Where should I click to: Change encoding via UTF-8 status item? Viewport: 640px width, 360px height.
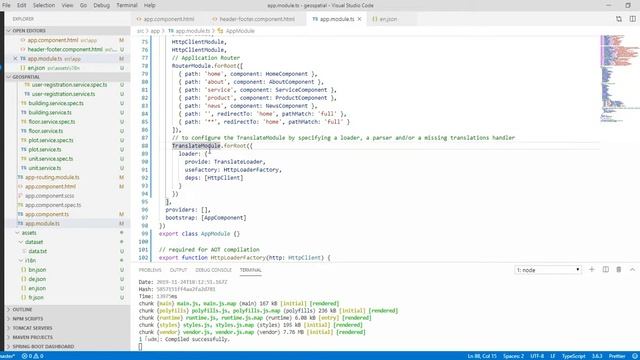pyautogui.click(x=537, y=356)
